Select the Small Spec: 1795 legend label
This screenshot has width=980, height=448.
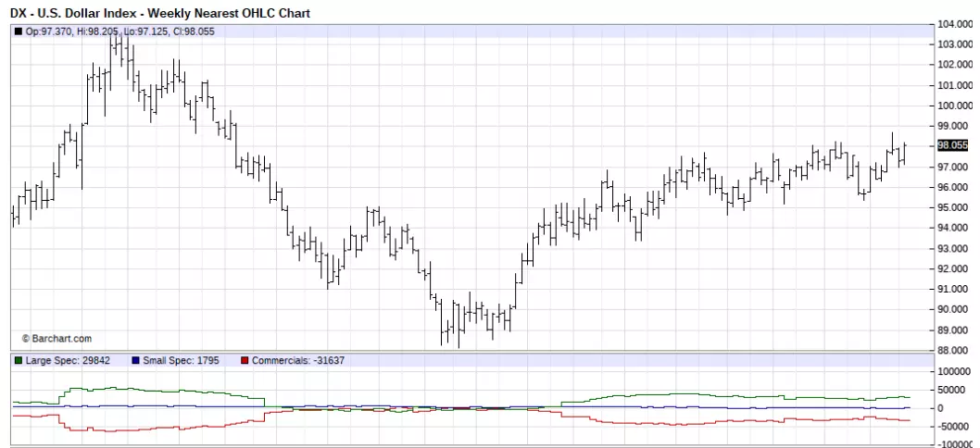181,360
